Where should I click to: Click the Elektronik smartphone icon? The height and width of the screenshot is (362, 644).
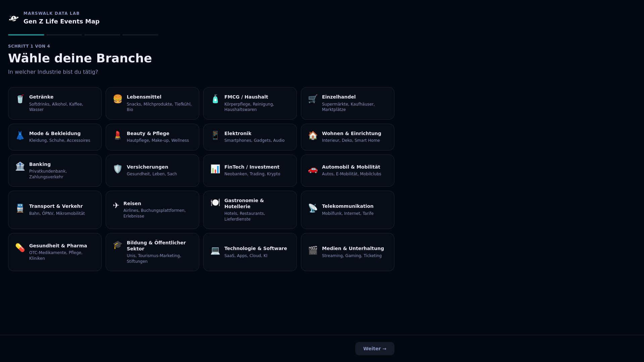[215, 135]
